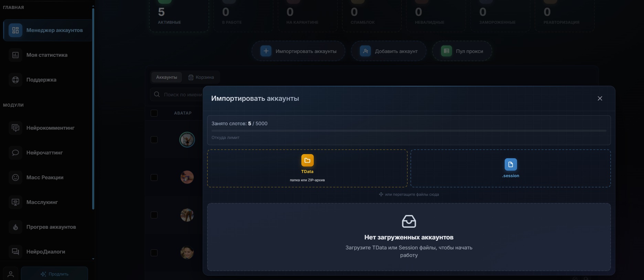This screenshot has height=280, width=644.
Task: Tick the checkbox of the first account row
Action: [x=154, y=140]
